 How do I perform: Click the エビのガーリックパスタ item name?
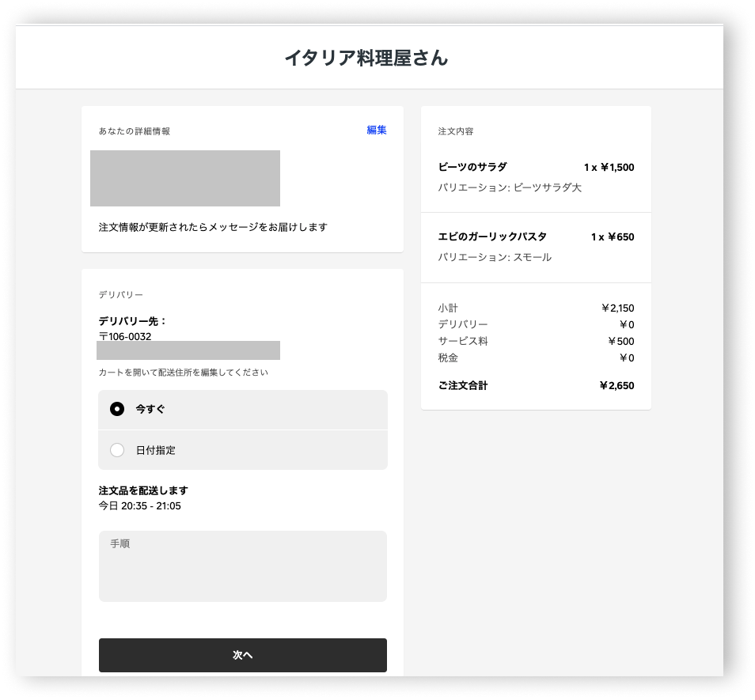point(492,236)
